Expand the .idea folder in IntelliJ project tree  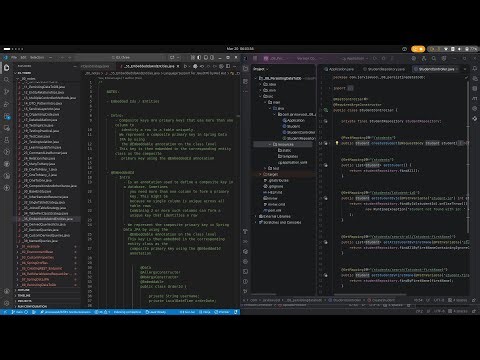[x=261, y=84]
